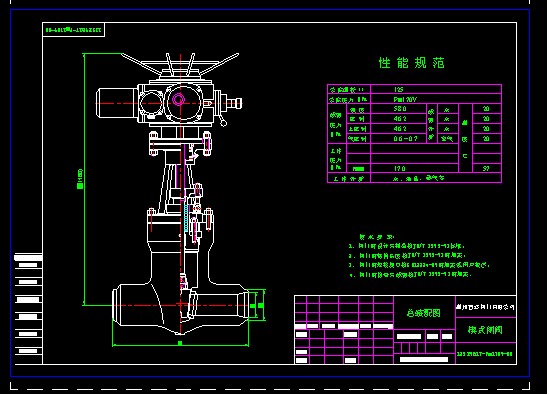Image resolution: width=549 pixels, height=395 pixels.
Task: Select the 37 cell in the table
Action: click(486, 168)
